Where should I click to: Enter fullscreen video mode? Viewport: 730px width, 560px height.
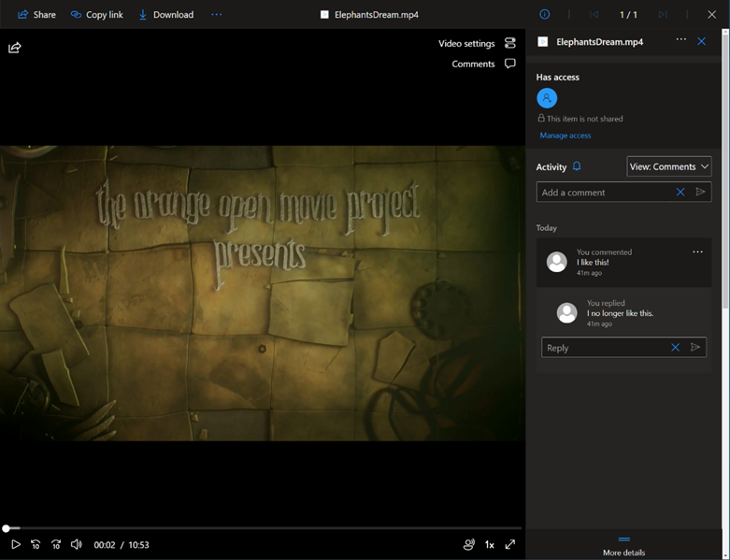(510, 544)
